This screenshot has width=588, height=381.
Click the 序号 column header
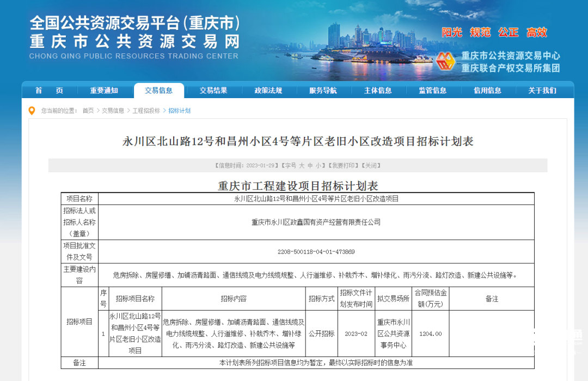pyautogui.click(x=103, y=299)
